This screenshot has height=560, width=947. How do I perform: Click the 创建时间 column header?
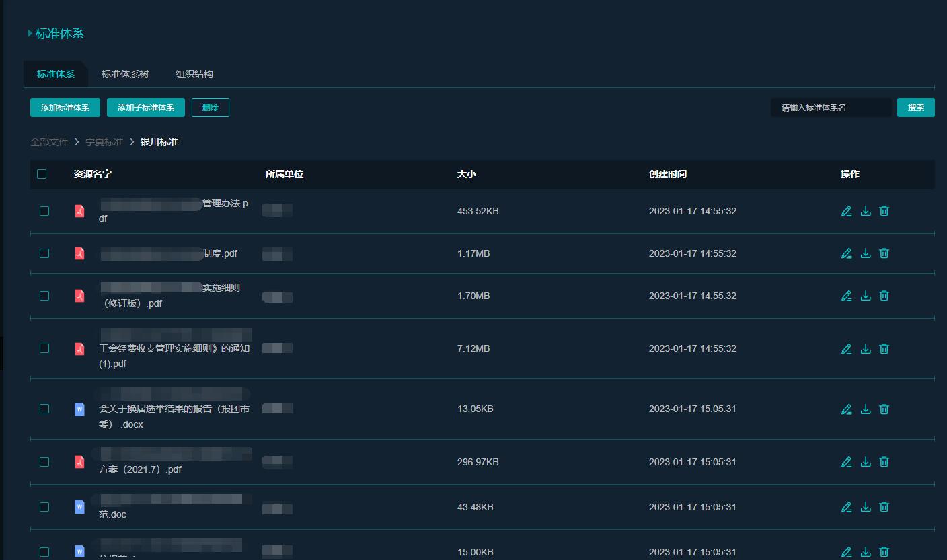point(668,174)
